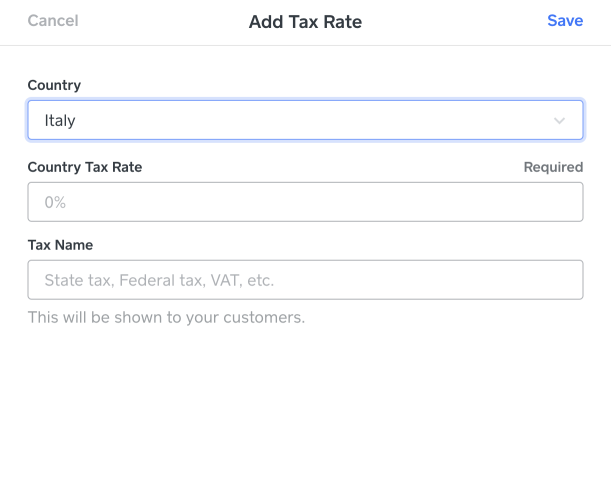Click the Required indicator text
The height and width of the screenshot is (481, 611).
pyautogui.click(x=553, y=167)
